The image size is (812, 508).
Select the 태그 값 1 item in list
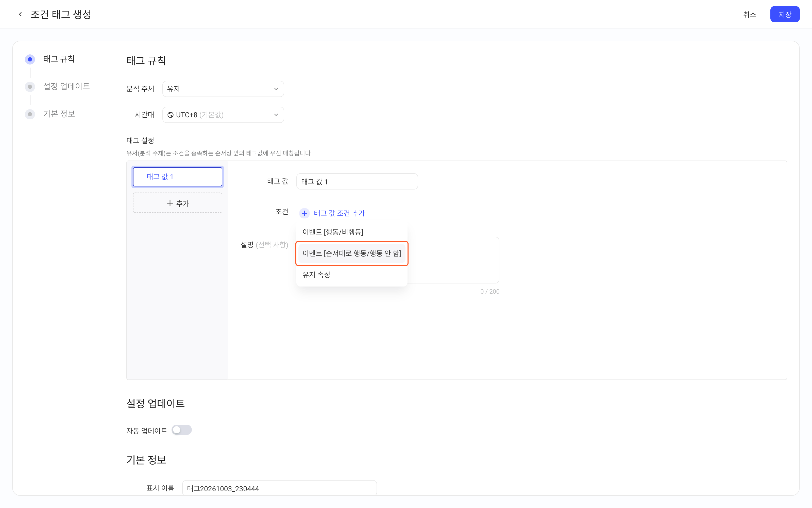click(178, 177)
